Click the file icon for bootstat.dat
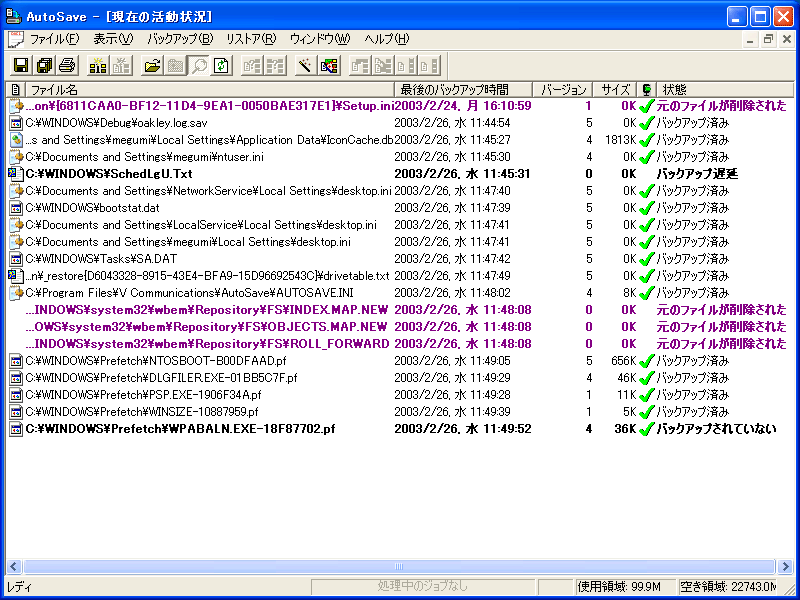The height and width of the screenshot is (600, 800). click(16, 208)
